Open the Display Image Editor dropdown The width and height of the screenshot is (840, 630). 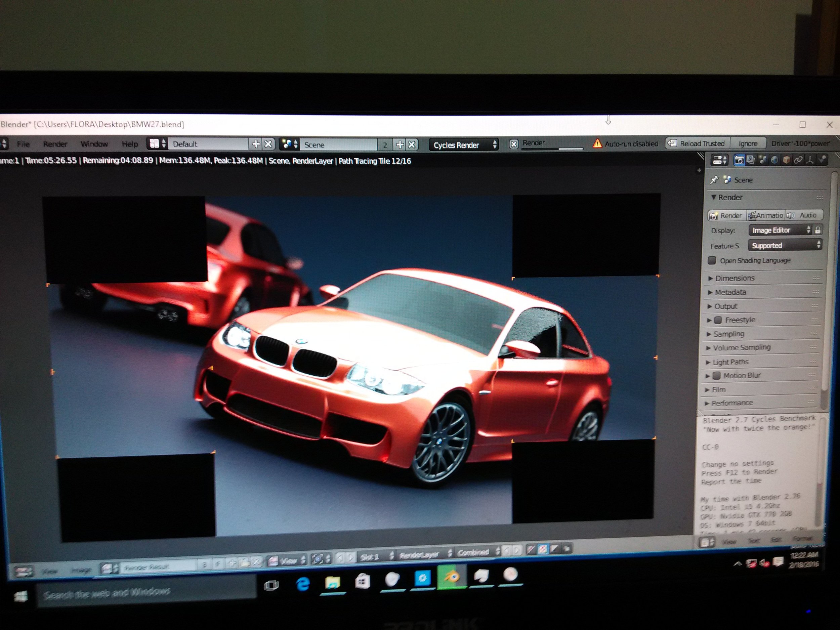click(x=781, y=230)
